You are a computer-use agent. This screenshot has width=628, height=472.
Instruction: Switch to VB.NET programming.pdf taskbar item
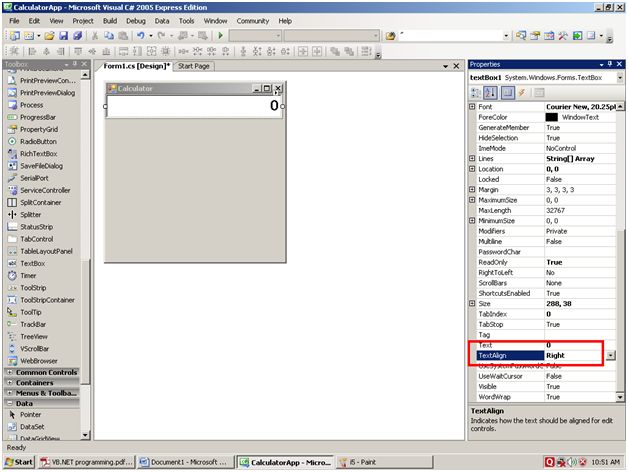tap(87, 462)
